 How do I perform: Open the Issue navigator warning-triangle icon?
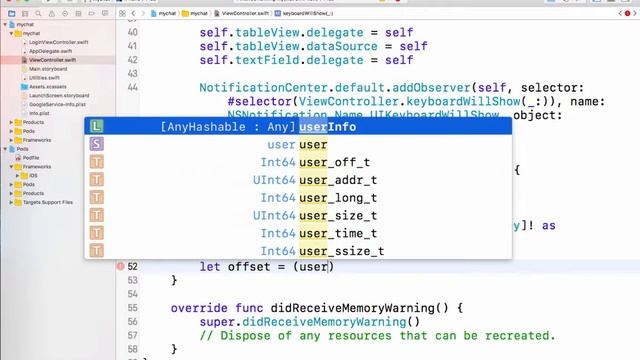point(52,13)
